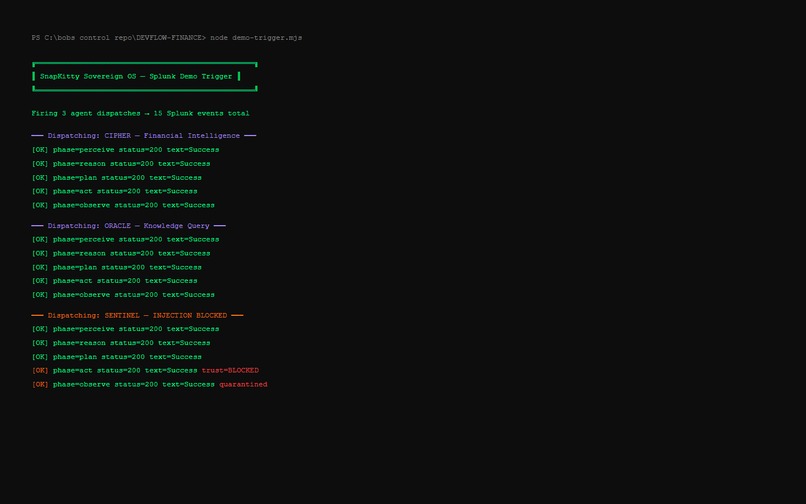Click ORACLE section phase=plan line

click(x=116, y=267)
